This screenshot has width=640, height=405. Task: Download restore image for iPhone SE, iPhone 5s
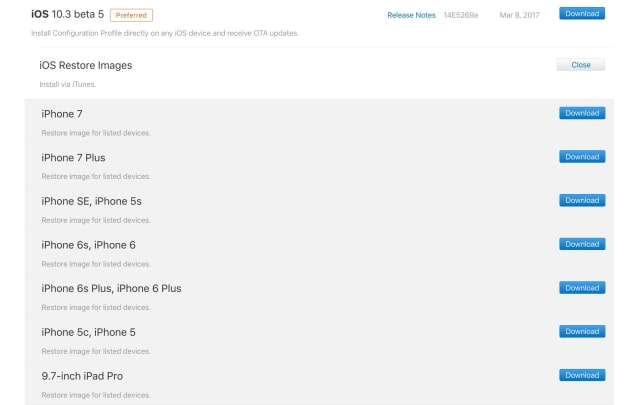pyautogui.click(x=582, y=200)
